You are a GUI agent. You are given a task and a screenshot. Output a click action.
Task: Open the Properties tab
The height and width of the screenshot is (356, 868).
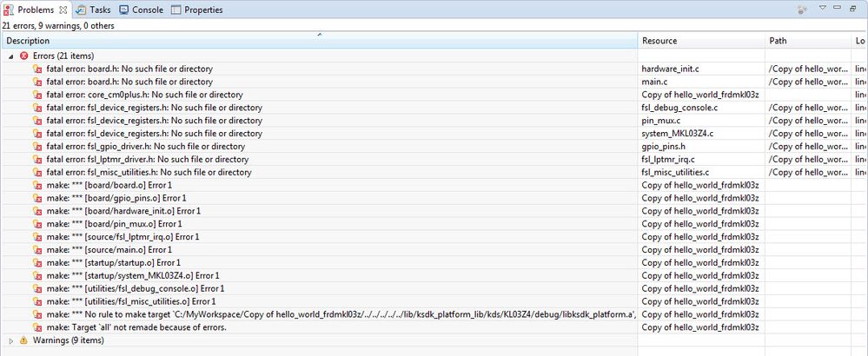tap(197, 10)
